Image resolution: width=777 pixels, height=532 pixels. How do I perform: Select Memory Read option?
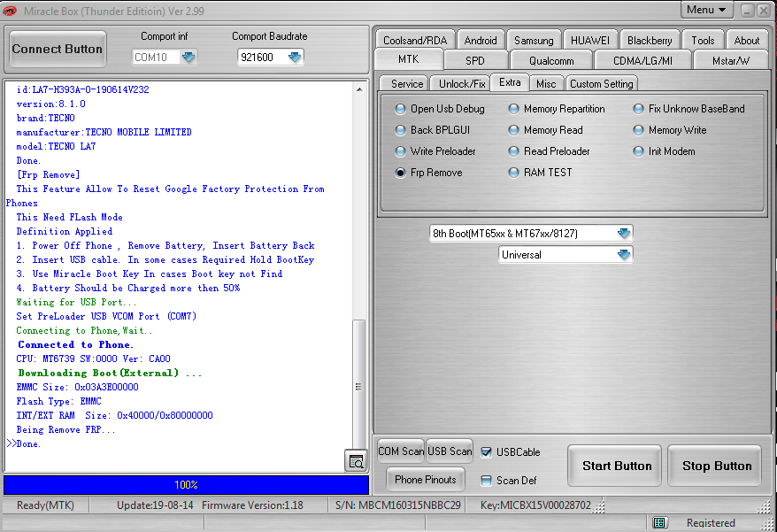pyautogui.click(x=546, y=130)
